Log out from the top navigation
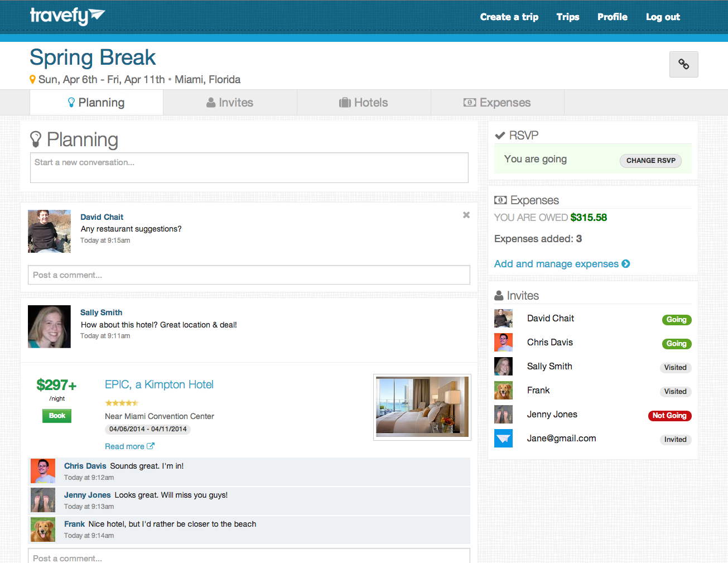The image size is (728, 563). [663, 17]
